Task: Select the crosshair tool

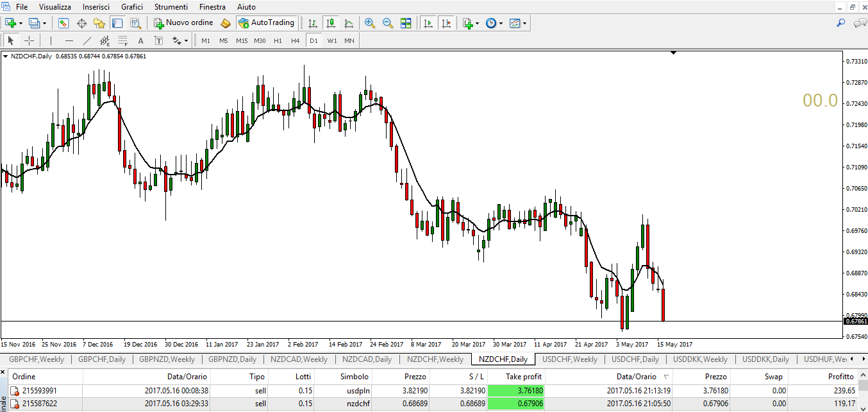Action: pos(29,40)
